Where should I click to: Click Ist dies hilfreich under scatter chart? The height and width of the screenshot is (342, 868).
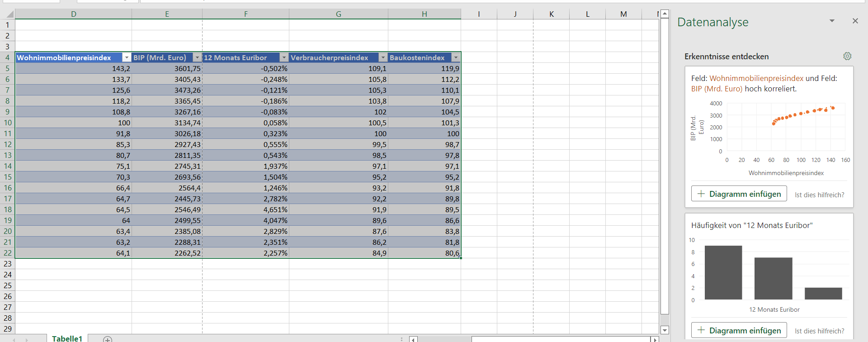point(819,195)
